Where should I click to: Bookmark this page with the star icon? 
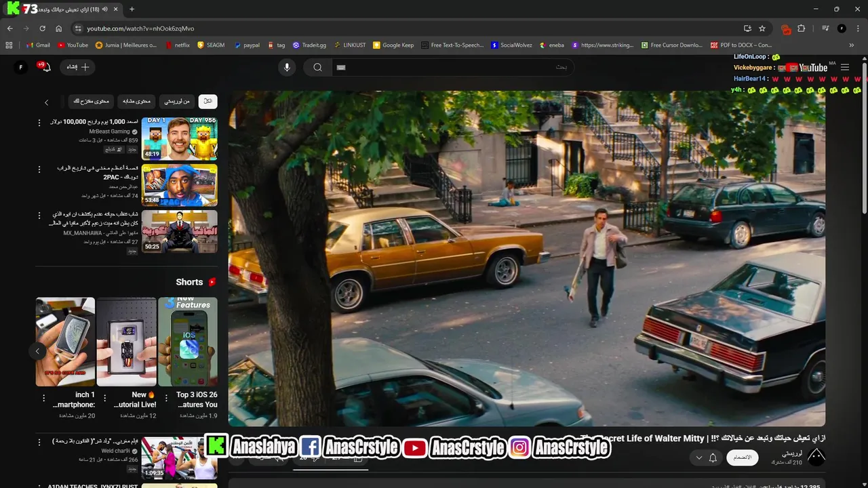tap(762, 28)
